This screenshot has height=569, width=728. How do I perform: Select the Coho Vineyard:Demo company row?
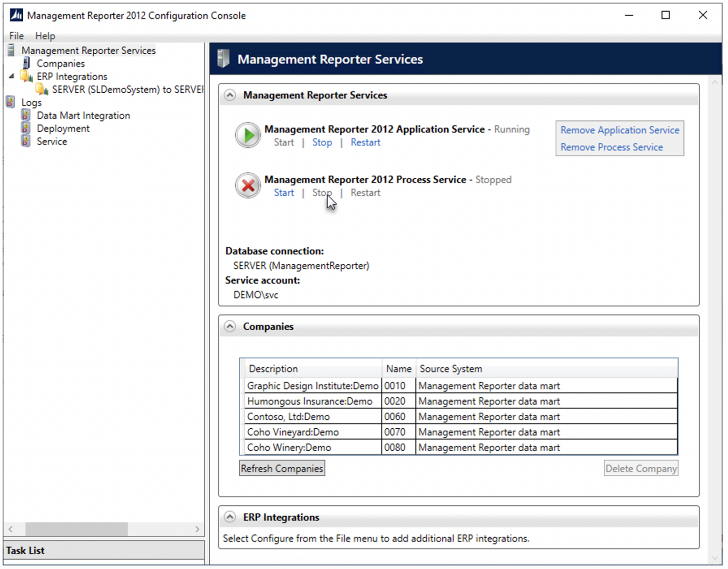click(293, 432)
